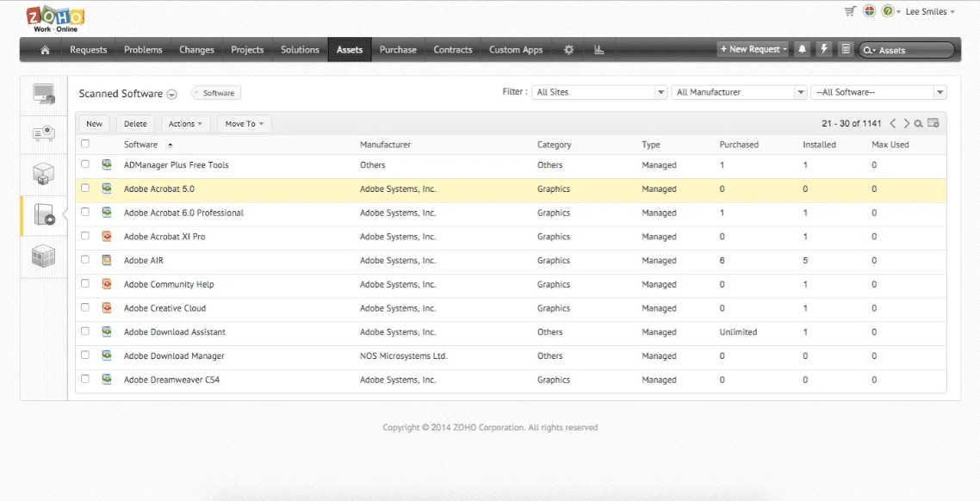The height and width of the screenshot is (501, 980).
Task: Open the Solutions tab in navigation
Action: tap(300, 50)
